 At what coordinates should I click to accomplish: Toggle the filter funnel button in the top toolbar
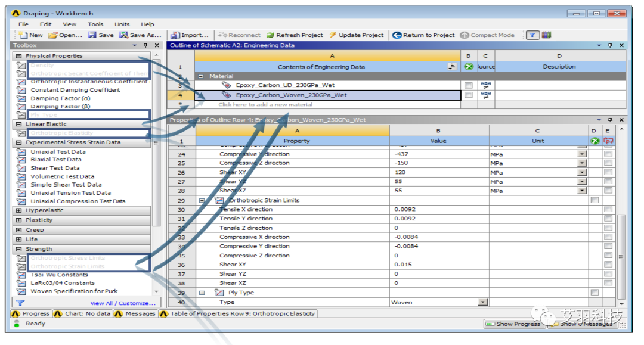pyautogui.click(x=532, y=35)
